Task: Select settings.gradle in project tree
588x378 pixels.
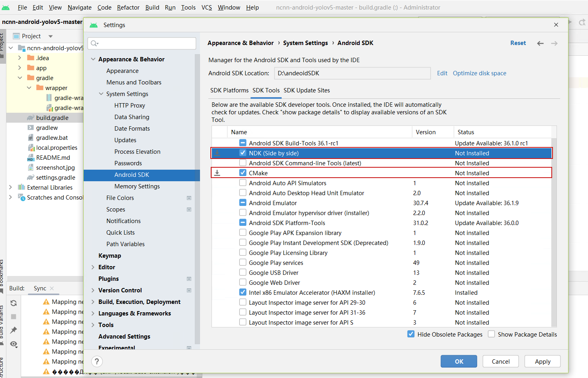Action: tap(51, 178)
